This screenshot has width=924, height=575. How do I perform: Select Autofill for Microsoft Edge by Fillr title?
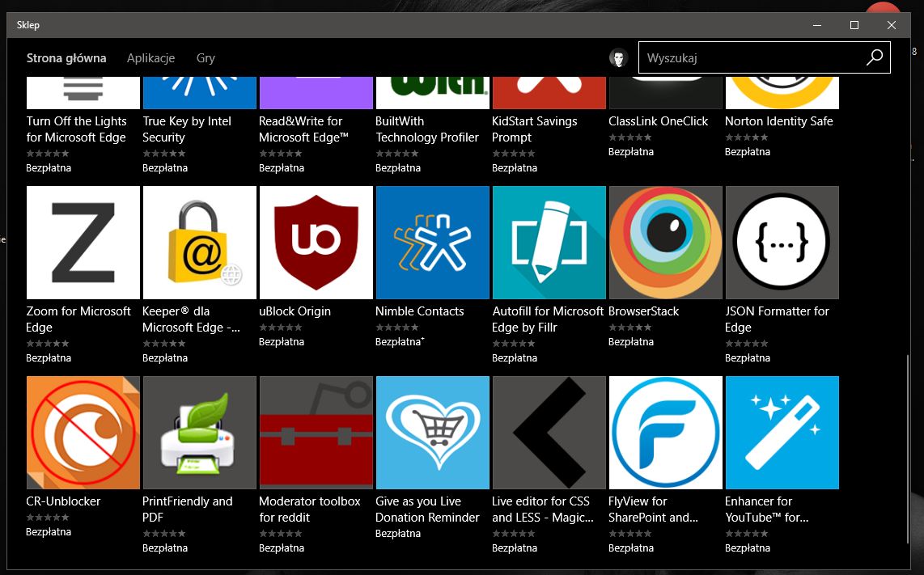548,319
